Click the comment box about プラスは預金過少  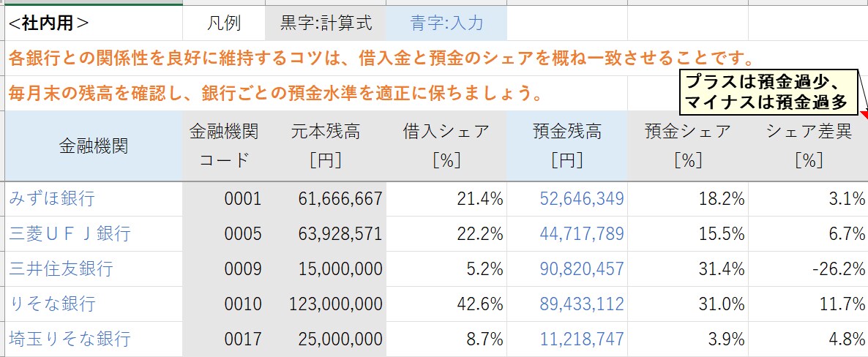click(769, 92)
